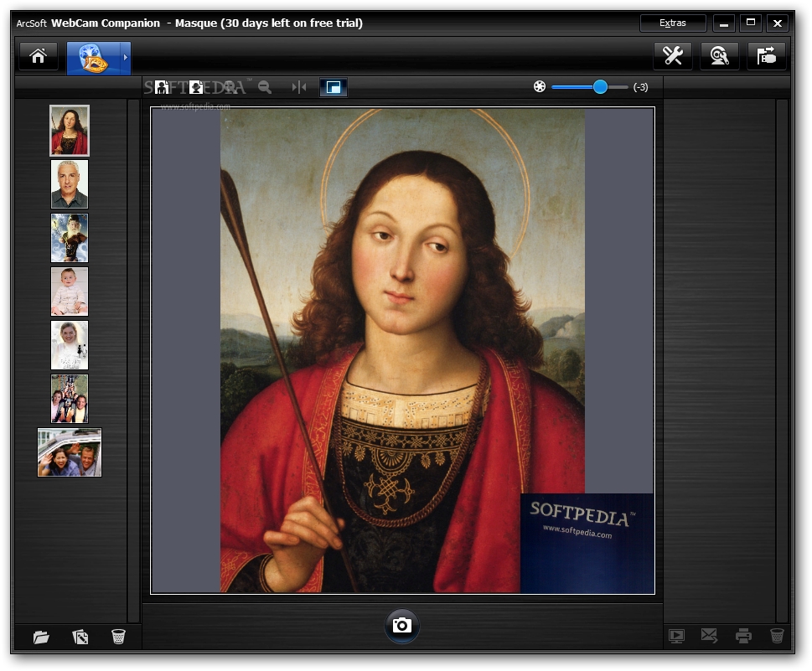Select the family in car template thumbnail
Image resolution: width=812 pixels, height=671 pixels.
tap(70, 452)
